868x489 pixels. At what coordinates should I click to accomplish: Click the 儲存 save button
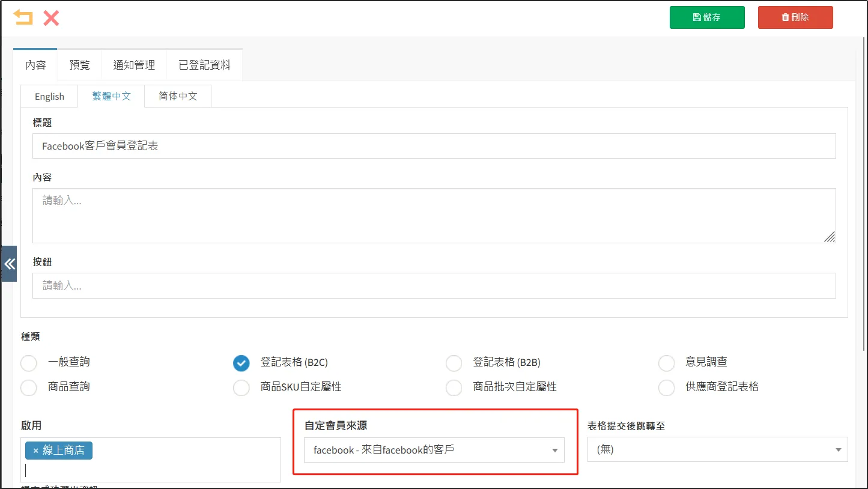pos(706,17)
